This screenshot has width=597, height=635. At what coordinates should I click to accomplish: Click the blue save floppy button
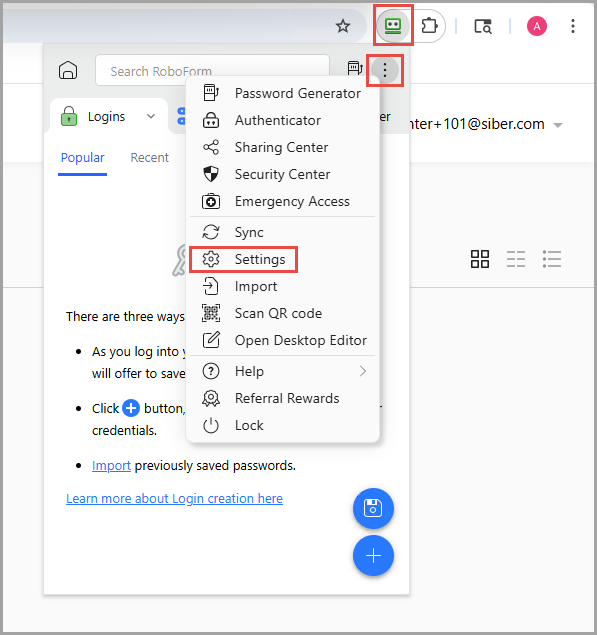pyautogui.click(x=373, y=508)
